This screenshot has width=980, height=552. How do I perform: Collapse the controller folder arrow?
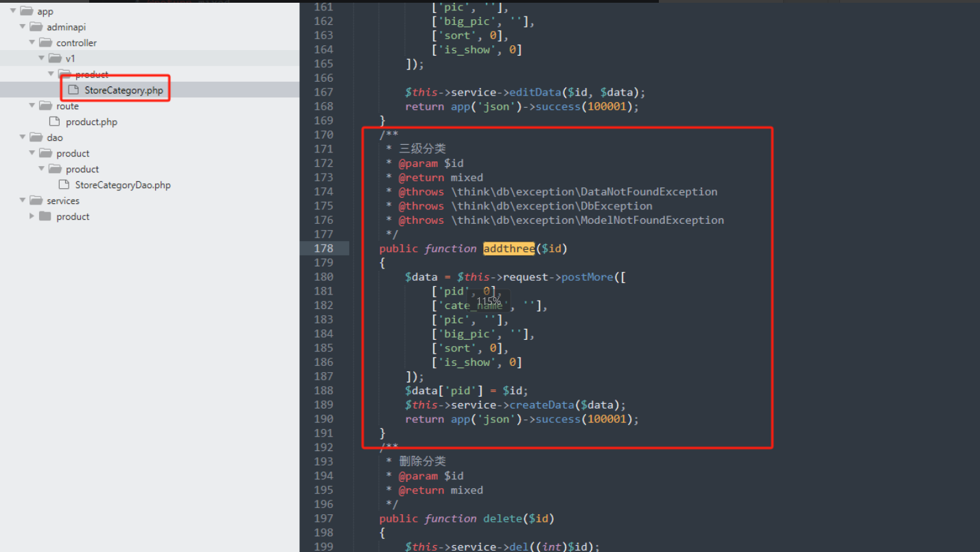32,43
